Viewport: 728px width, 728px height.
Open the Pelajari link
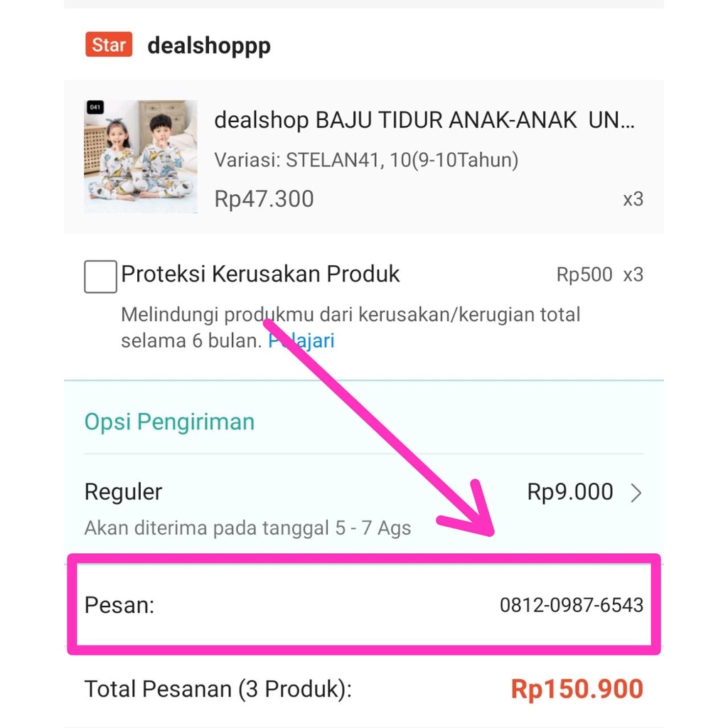301,341
